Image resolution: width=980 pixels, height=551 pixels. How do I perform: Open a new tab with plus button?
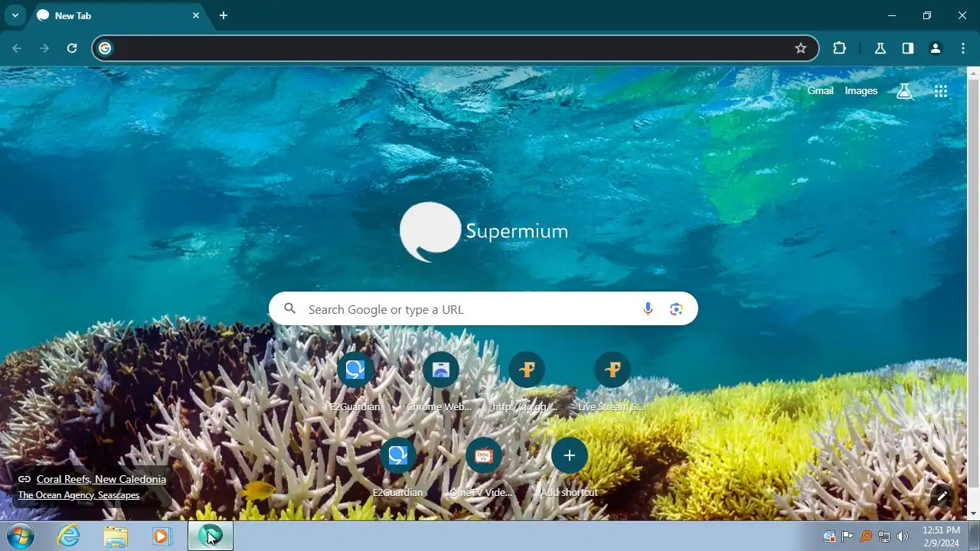(224, 15)
